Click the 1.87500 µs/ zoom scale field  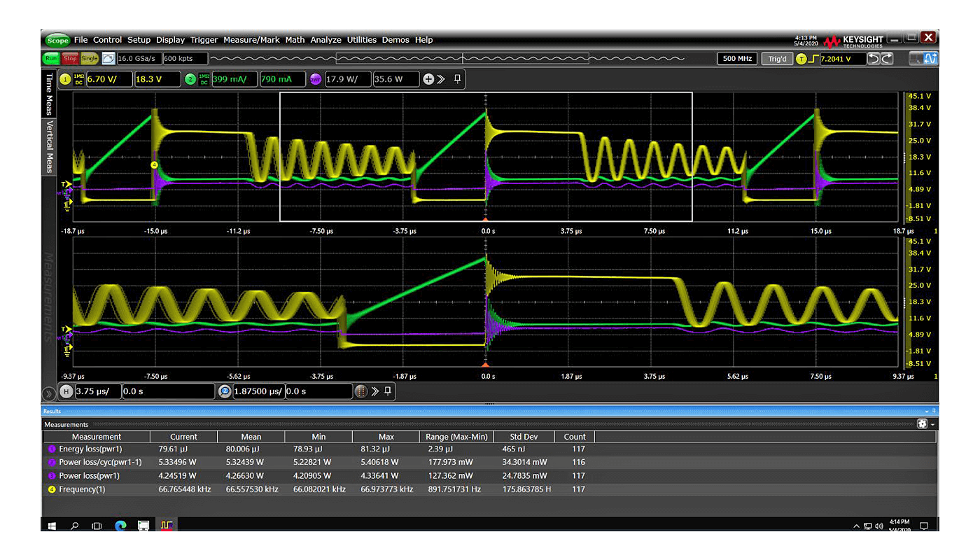click(258, 391)
